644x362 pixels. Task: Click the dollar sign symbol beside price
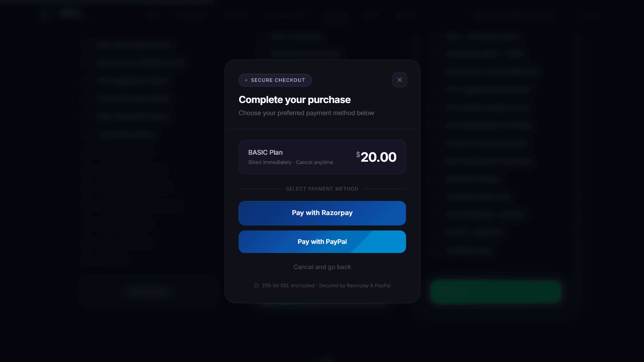[x=358, y=154]
